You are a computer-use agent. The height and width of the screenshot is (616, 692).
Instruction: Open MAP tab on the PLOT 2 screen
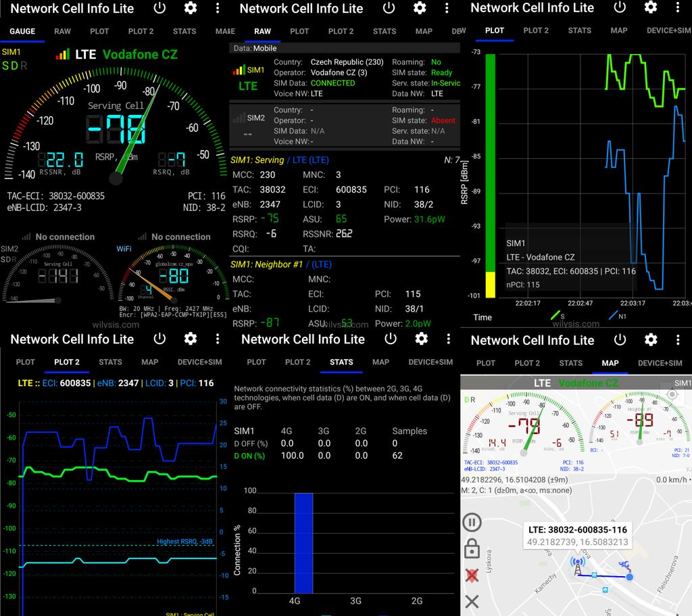tap(149, 362)
